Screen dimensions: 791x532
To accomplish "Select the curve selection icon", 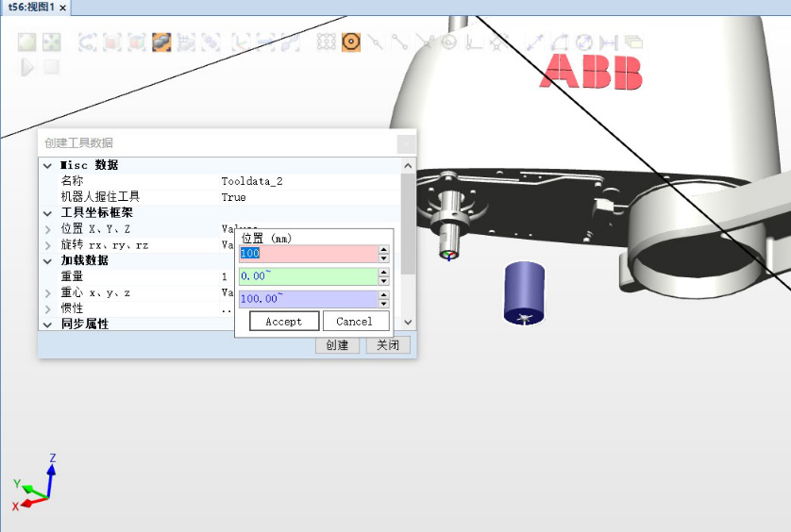I will pyautogui.click(x=88, y=42).
